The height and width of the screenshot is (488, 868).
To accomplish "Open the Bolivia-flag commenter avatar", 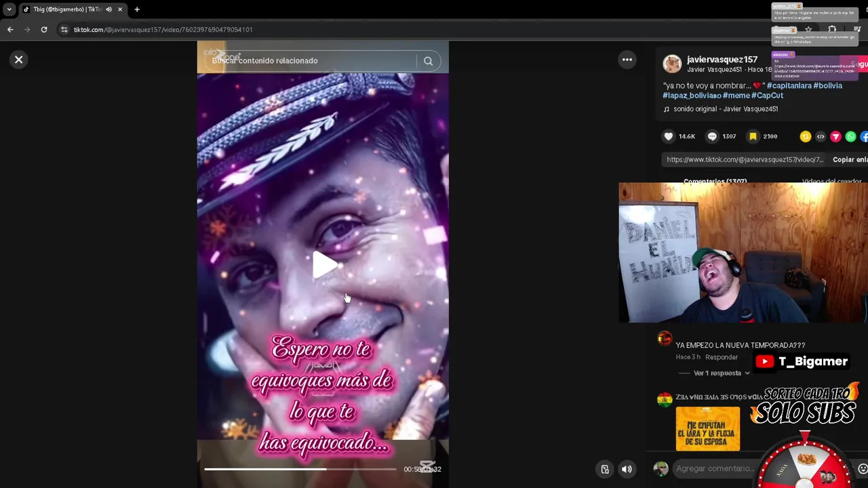I will pyautogui.click(x=665, y=400).
